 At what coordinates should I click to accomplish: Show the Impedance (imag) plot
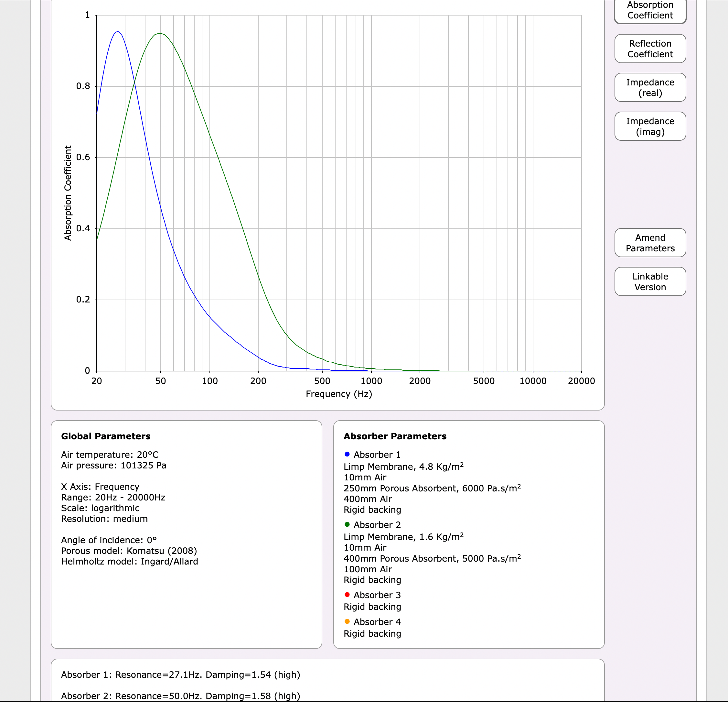[650, 126]
